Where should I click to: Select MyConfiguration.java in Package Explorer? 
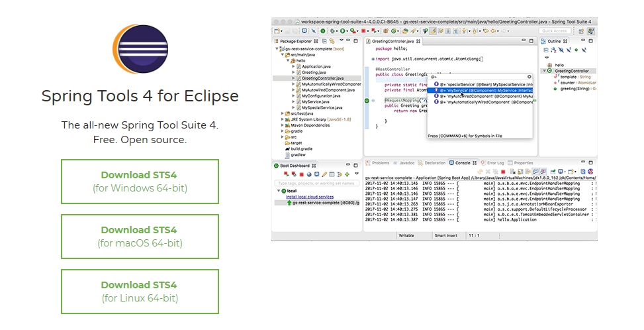coord(318,96)
